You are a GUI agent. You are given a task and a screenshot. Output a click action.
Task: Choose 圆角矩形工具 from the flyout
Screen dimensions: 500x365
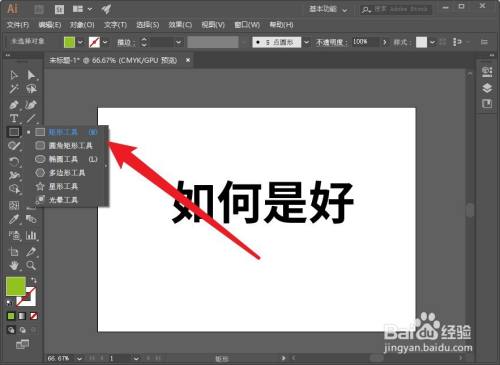coord(66,146)
